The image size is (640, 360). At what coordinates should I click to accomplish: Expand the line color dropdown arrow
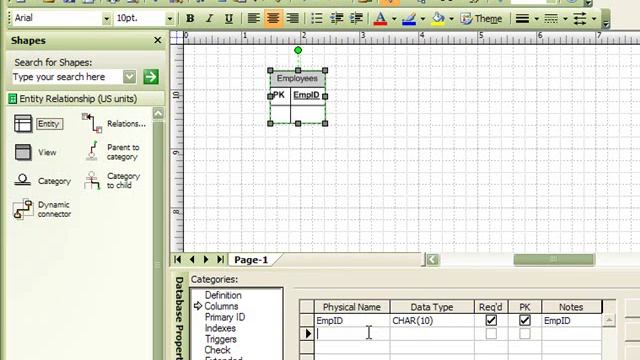coord(422,19)
